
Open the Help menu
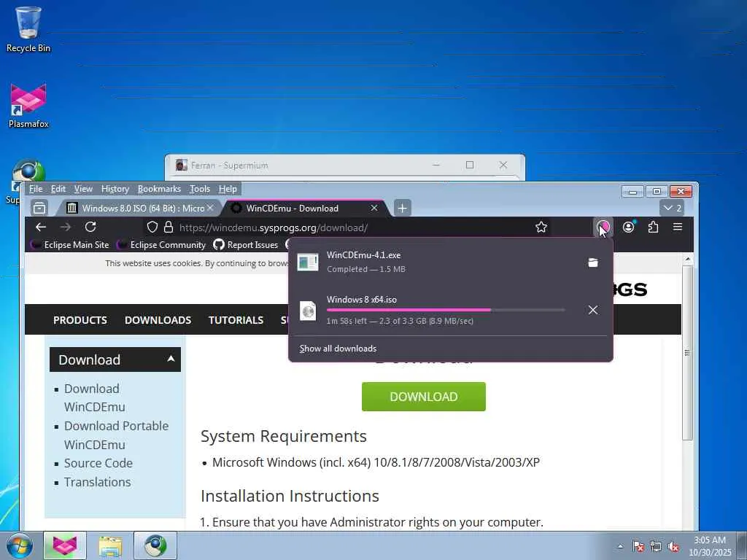(228, 189)
